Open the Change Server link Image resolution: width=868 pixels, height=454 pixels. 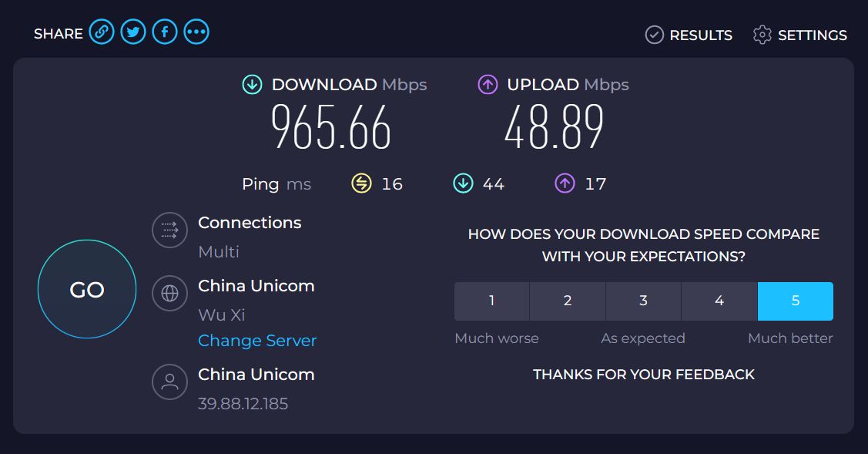pyautogui.click(x=257, y=341)
